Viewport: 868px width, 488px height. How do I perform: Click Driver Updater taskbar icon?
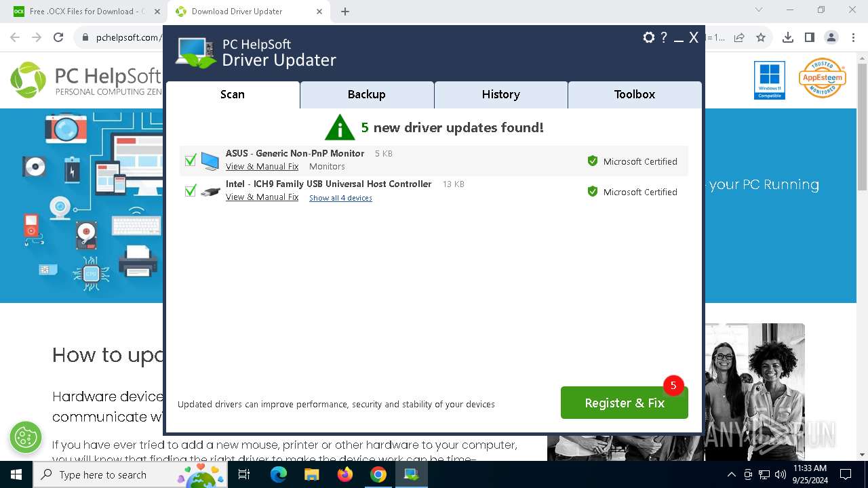(x=412, y=474)
